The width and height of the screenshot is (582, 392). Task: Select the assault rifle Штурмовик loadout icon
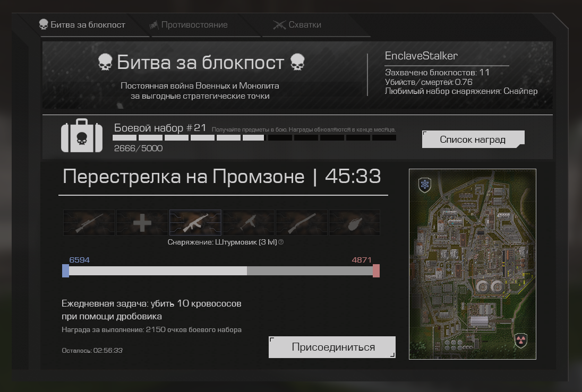(195, 222)
